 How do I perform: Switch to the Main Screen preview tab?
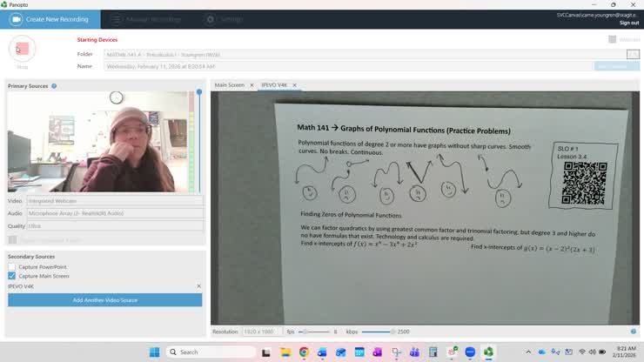pos(229,85)
